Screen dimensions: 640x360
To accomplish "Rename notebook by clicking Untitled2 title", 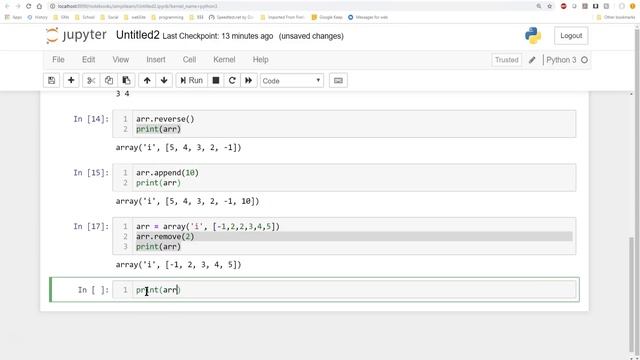I will click(138, 35).
